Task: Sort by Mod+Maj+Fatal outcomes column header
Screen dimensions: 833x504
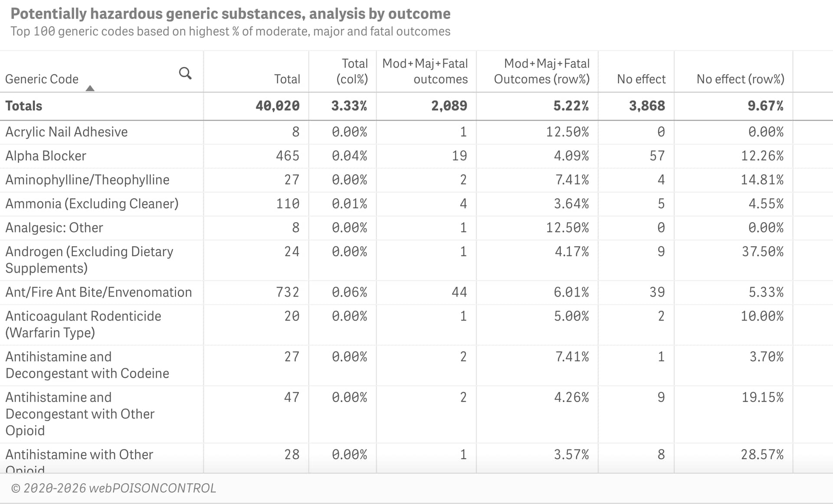Action: coord(426,71)
